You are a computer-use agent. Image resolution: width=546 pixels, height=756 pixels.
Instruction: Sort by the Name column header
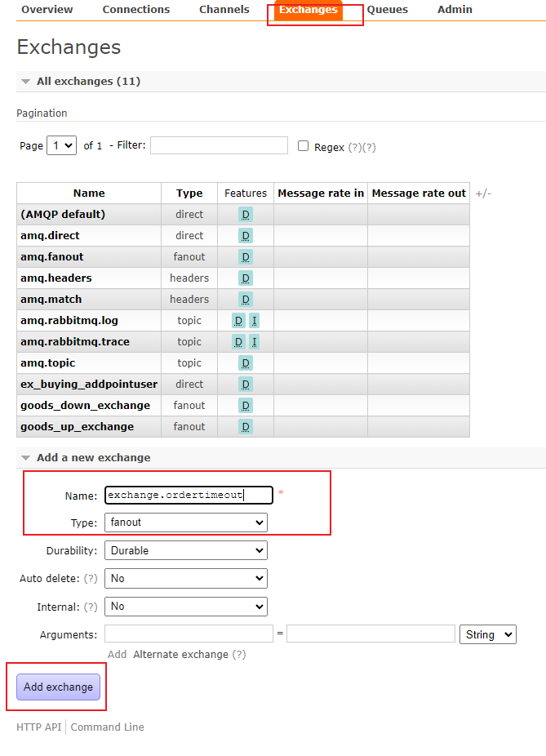(89, 193)
